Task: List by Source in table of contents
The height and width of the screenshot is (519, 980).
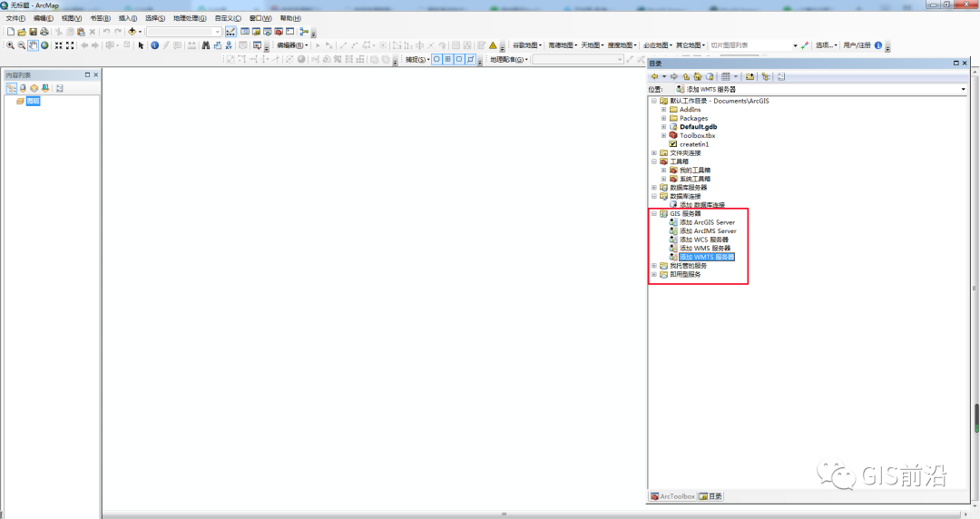Action: tap(23, 88)
